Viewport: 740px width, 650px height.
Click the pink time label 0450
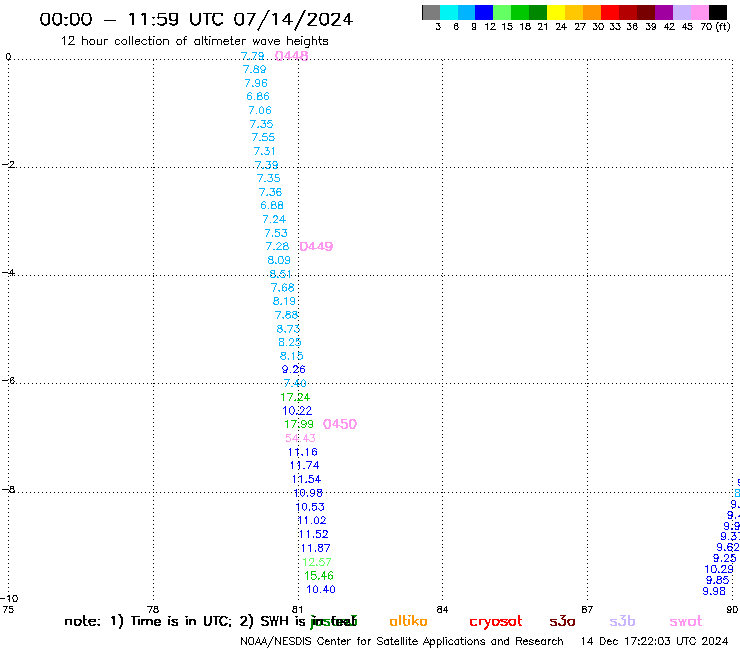pyautogui.click(x=340, y=424)
